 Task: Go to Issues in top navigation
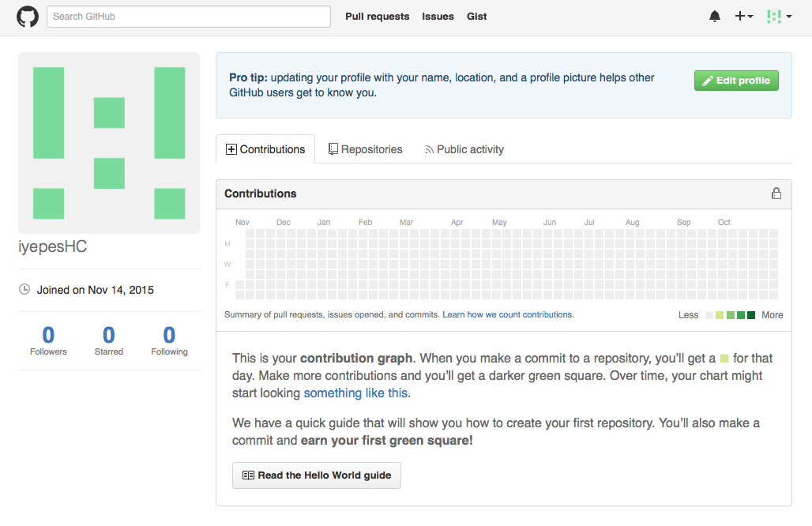(438, 17)
